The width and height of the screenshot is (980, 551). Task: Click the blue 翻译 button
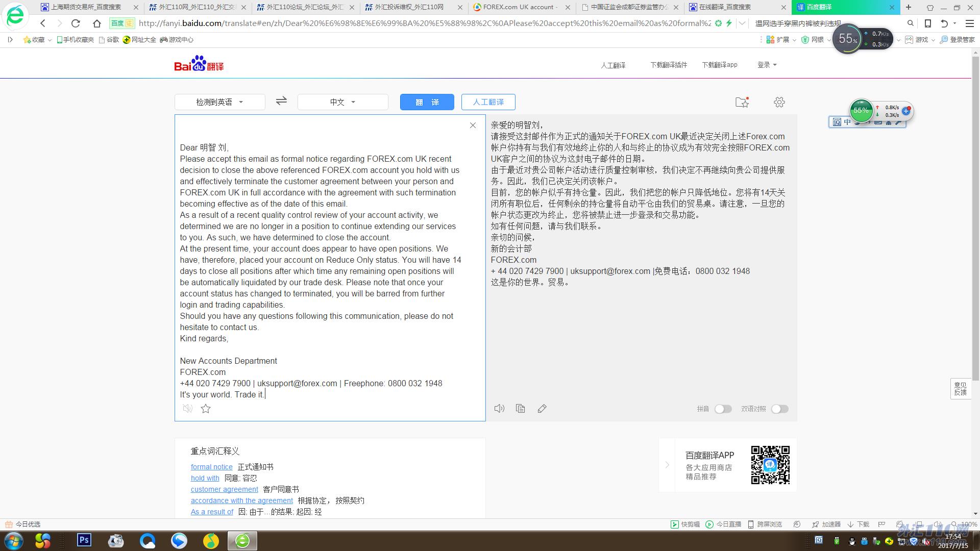427,102
